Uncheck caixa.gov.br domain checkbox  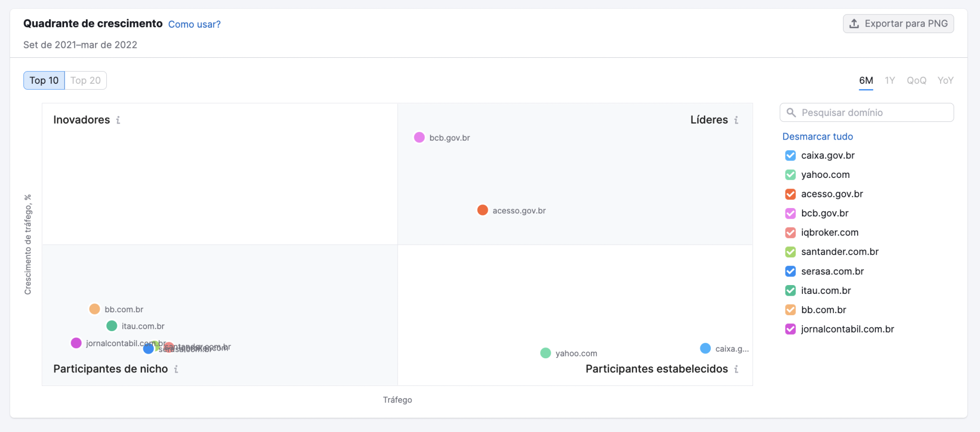click(x=790, y=155)
